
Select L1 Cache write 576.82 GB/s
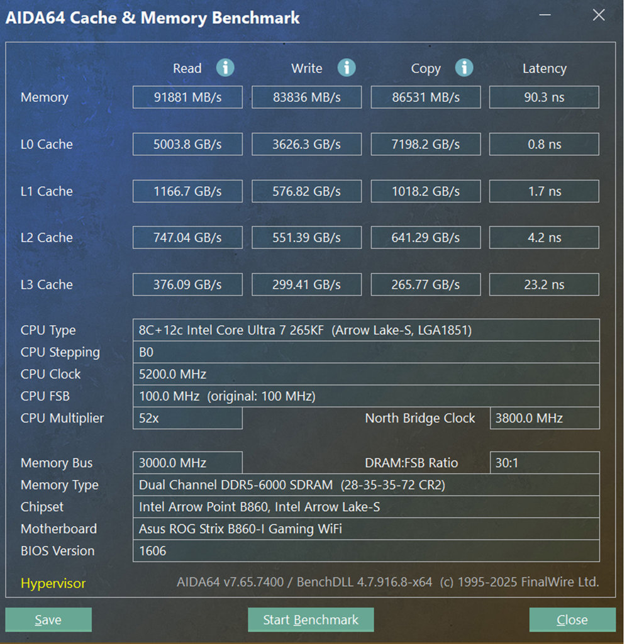(306, 191)
